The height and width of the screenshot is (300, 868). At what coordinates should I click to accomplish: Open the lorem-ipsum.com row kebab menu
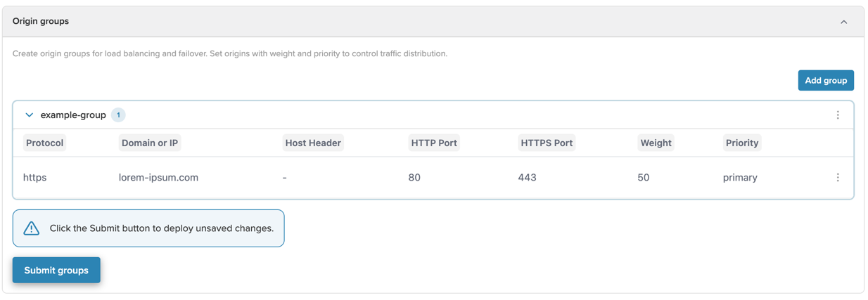(837, 178)
